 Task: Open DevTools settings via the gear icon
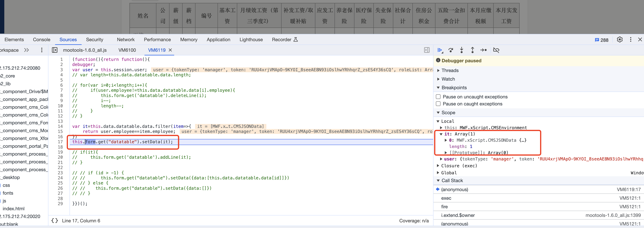620,40
